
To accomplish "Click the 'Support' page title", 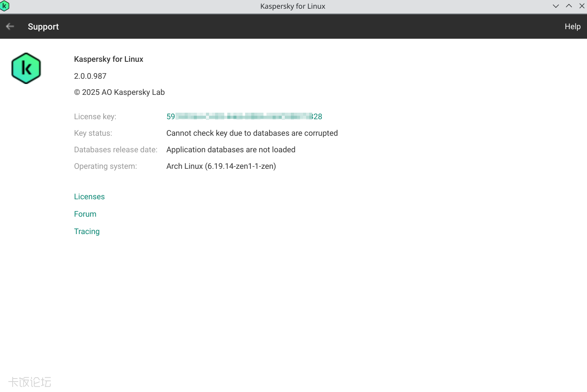I will coord(43,27).
